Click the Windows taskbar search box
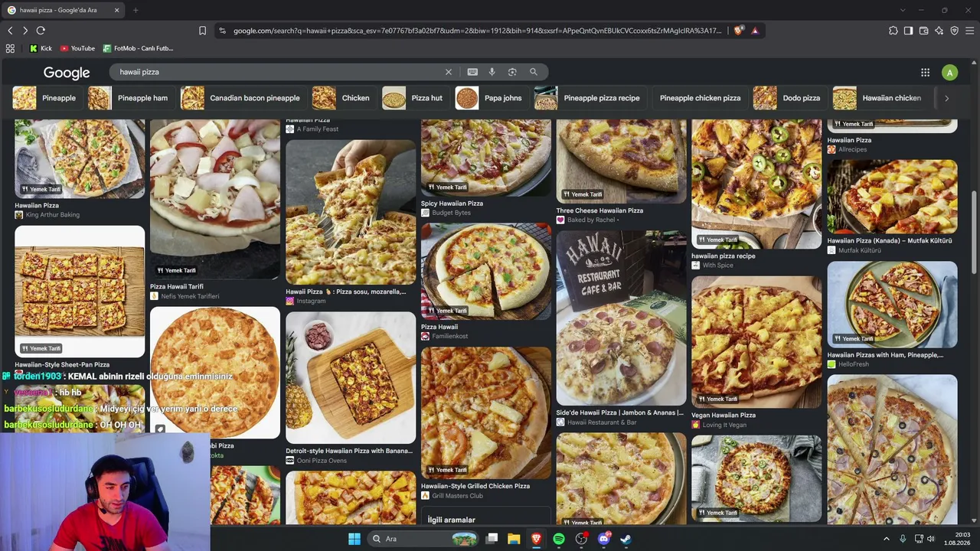This screenshot has width=980, height=551. pyautogui.click(x=422, y=539)
